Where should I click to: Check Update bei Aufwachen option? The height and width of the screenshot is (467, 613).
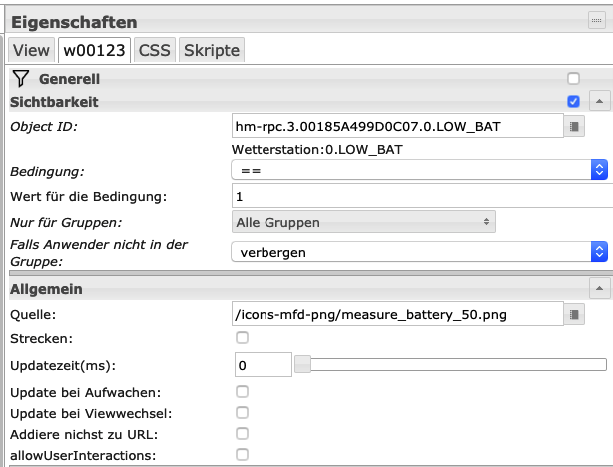pyautogui.click(x=242, y=392)
